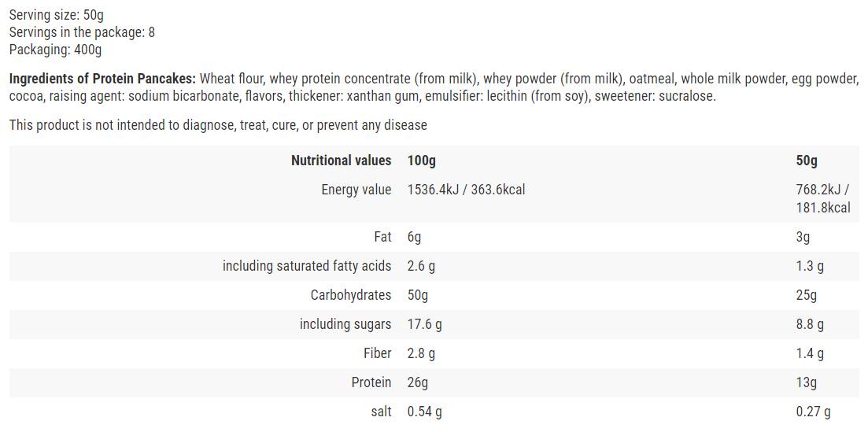The image size is (868, 432).
Task: Click the "Ingredients of Protein Pancakes:" bold heading
Action: [x=102, y=79]
